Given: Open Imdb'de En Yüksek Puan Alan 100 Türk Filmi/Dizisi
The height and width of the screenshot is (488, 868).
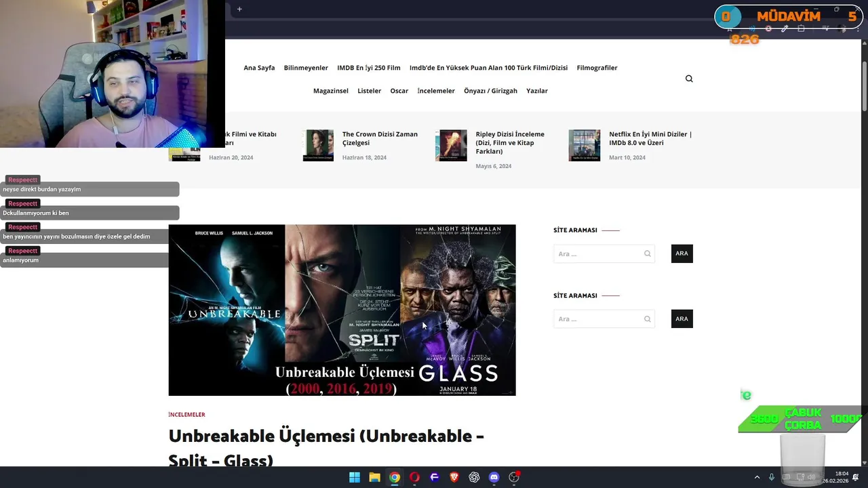Looking at the screenshot, I should 488,68.
